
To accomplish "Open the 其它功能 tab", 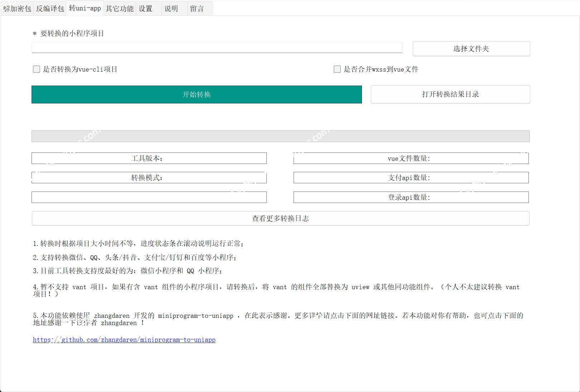I will 119,8.
